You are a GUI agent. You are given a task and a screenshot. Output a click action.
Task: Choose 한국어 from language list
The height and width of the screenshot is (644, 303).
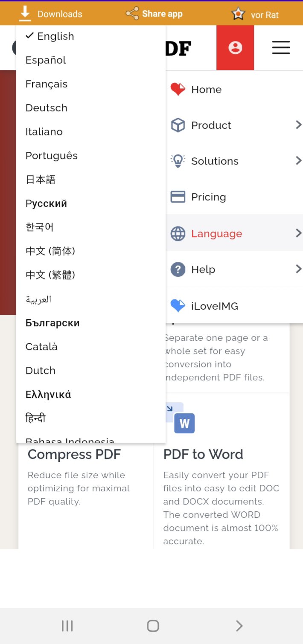pos(91,227)
